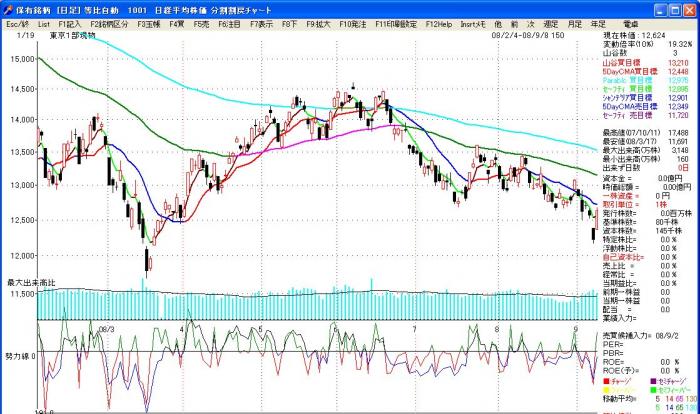This screenshot has height=414, width=700.
Task: Go to next stock with 次
Action: [x=530, y=25]
